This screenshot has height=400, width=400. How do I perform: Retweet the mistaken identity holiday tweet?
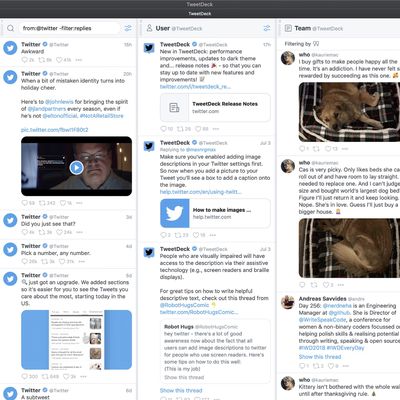(x=43, y=203)
